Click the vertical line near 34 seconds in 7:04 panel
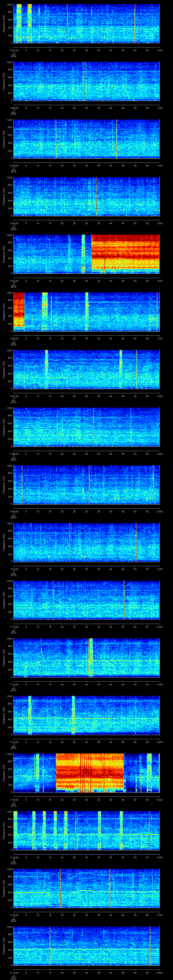This screenshot has height=980, width=173. coord(97,197)
